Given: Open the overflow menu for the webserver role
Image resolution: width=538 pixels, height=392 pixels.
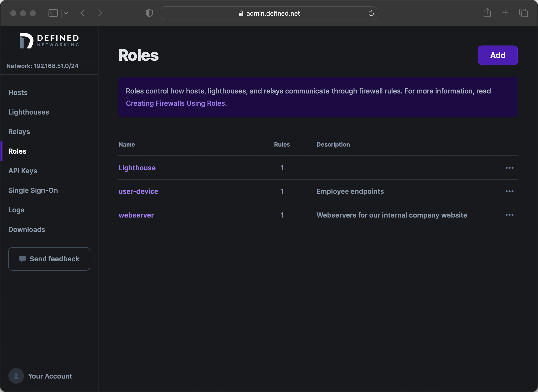Looking at the screenshot, I should pyautogui.click(x=509, y=215).
